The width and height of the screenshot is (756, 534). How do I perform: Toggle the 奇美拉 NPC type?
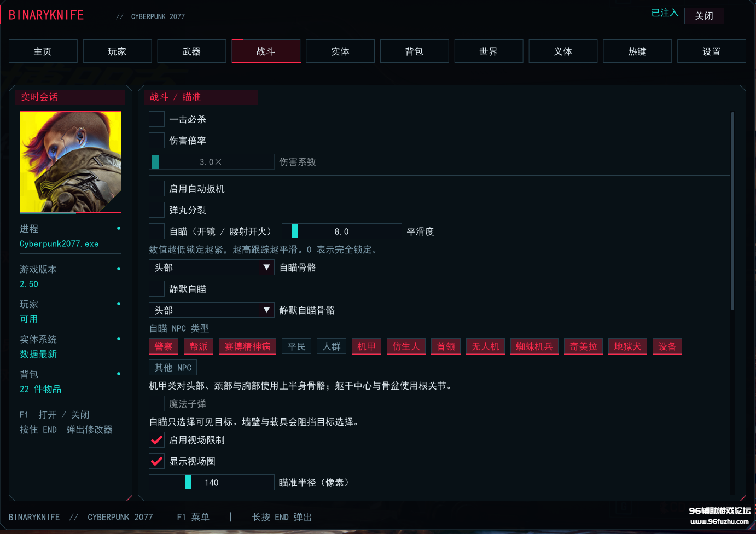[583, 346]
